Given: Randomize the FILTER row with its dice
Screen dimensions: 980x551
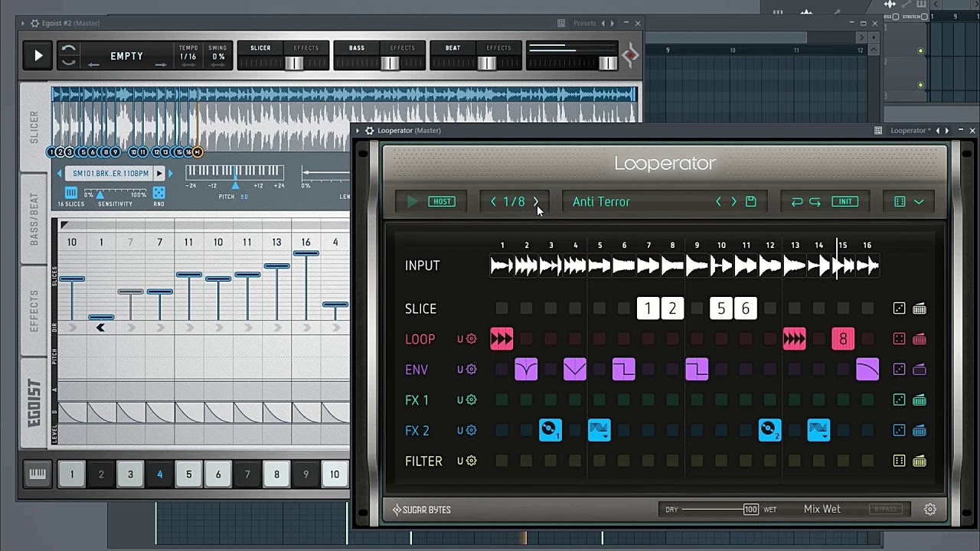Looking at the screenshot, I should [x=899, y=461].
